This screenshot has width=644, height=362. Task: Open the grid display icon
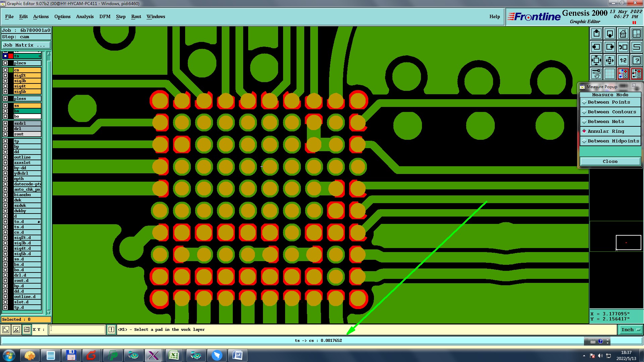tap(609, 74)
